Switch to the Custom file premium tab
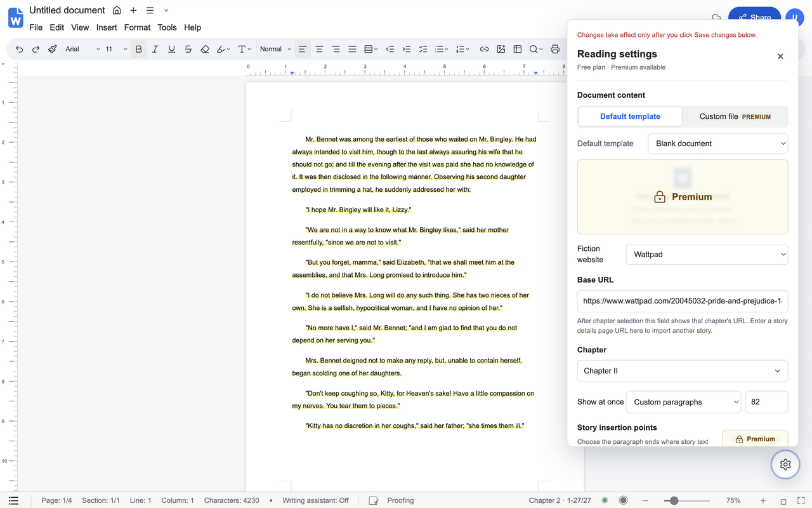 click(x=735, y=116)
